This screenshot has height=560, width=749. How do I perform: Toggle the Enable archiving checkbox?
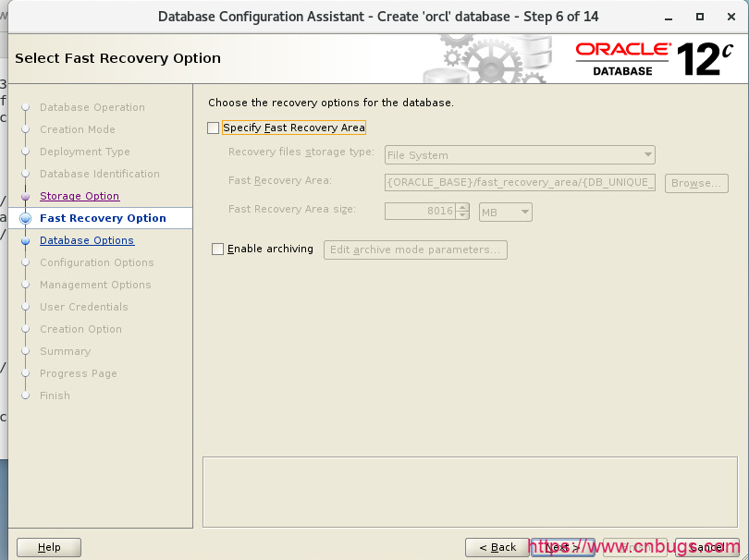pyautogui.click(x=218, y=250)
